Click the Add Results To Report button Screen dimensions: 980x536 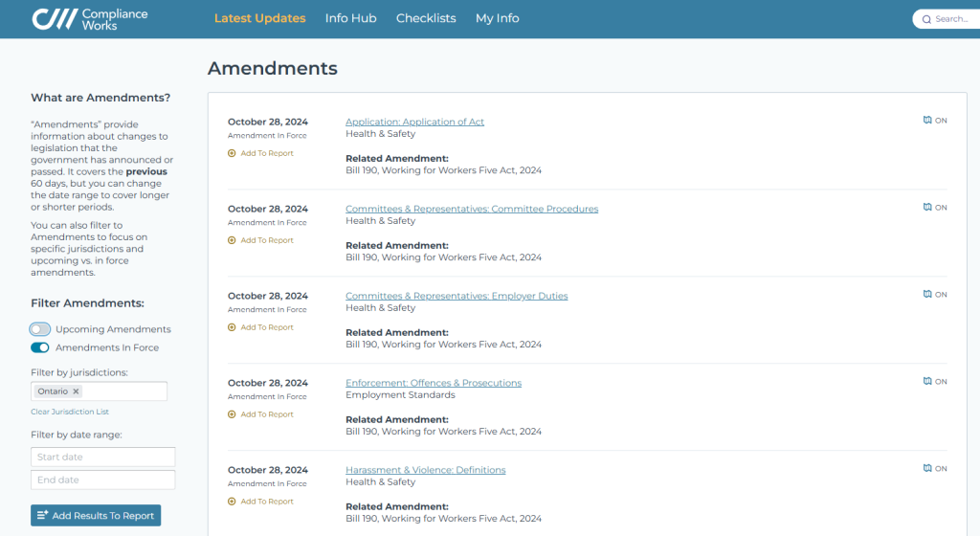tap(96, 515)
